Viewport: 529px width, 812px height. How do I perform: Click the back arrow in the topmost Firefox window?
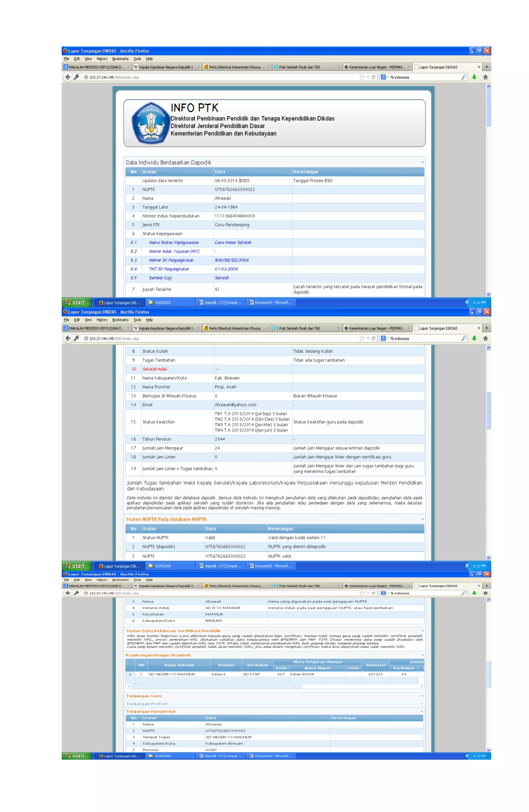(68, 77)
